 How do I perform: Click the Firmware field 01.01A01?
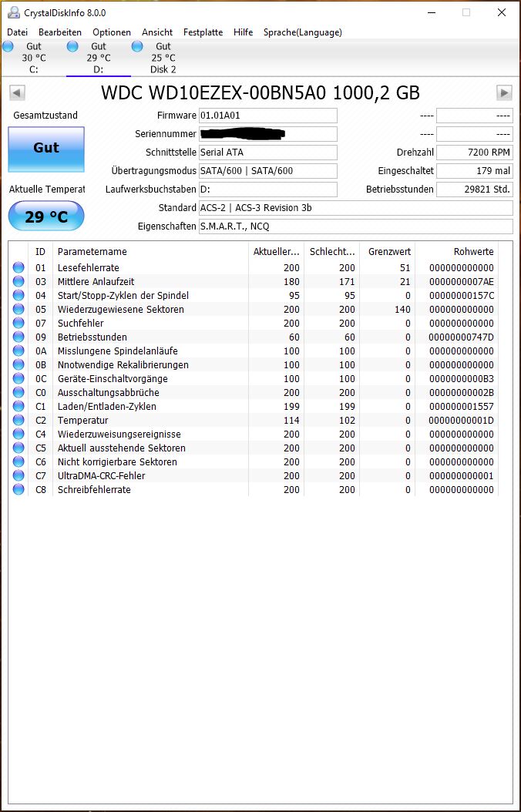[267, 116]
